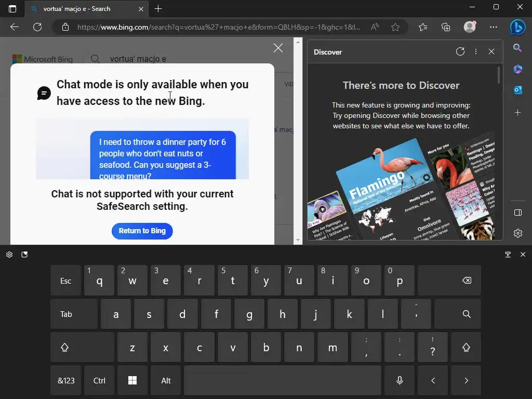This screenshot has height=399, width=532.
Task: Open the Bing Discover sidebar icon
Action: pyautogui.click(x=517, y=27)
